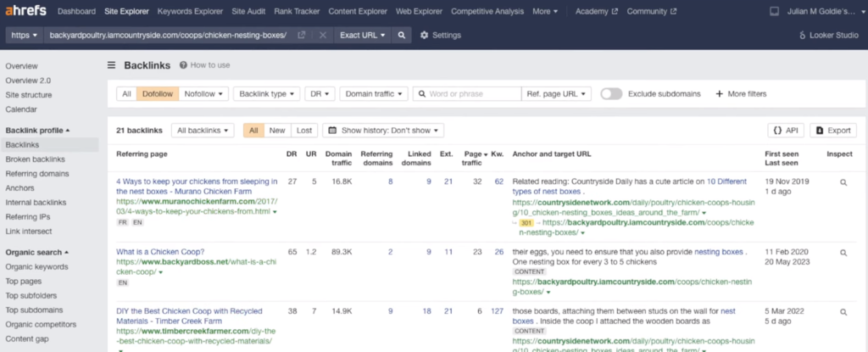This screenshot has width=868, height=352.
Task: Click the monitor icon in top bar
Action: 775,11
